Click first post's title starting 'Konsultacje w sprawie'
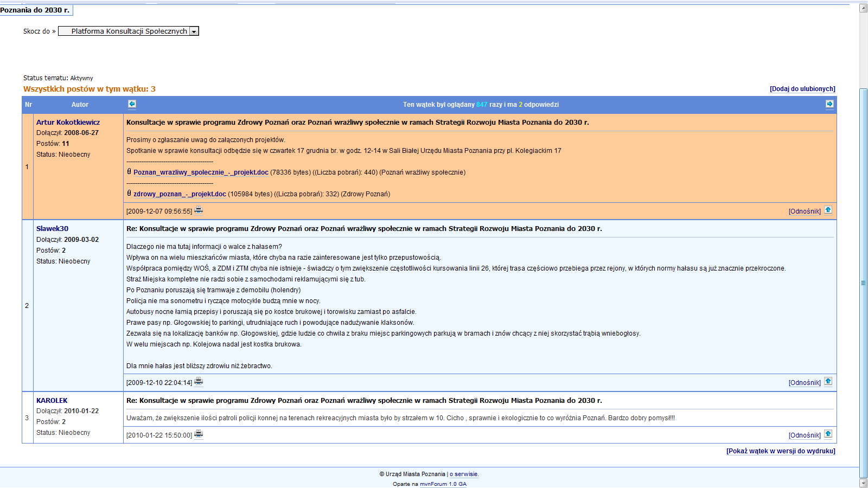The width and height of the screenshot is (868, 488). click(358, 123)
